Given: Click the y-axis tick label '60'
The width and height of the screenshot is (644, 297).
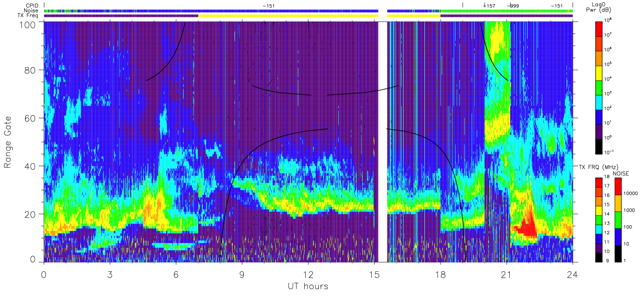Looking at the screenshot, I should tap(30, 118).
